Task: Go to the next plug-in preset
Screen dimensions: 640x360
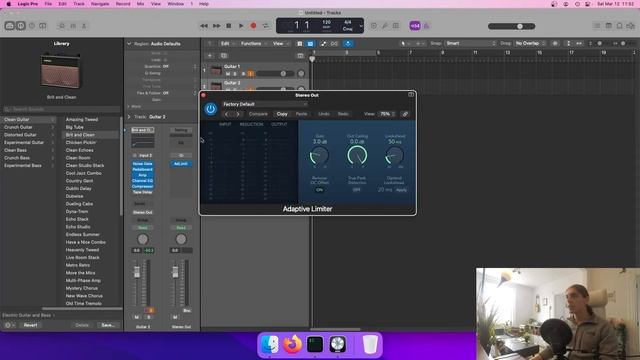Action: [x=238, y=114]
